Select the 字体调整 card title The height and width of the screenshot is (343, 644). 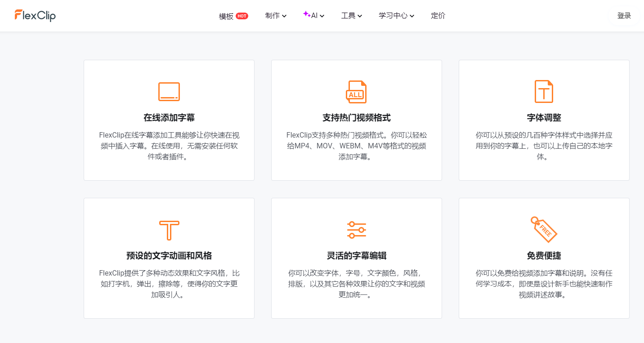(x=544, y=118)
